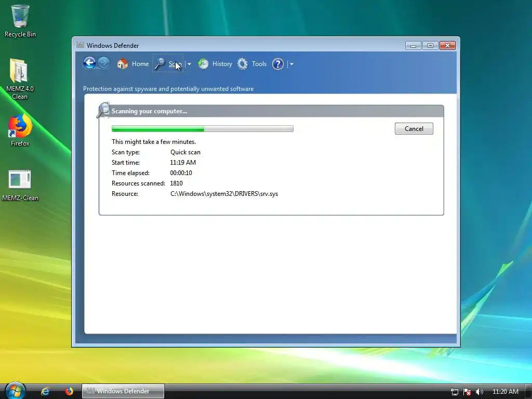Click the srv.sys resource path text

224,194
